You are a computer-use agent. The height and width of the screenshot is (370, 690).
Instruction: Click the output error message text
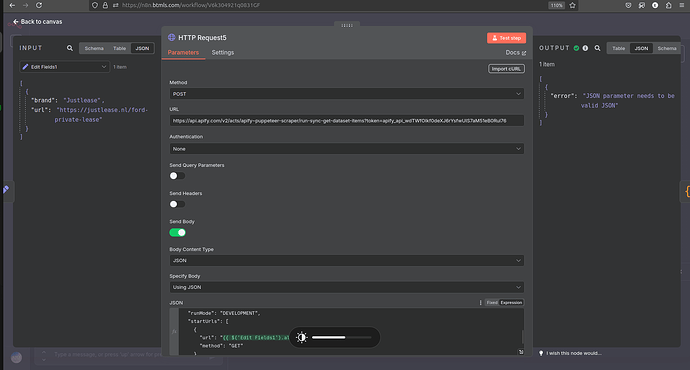click(628, 100)
